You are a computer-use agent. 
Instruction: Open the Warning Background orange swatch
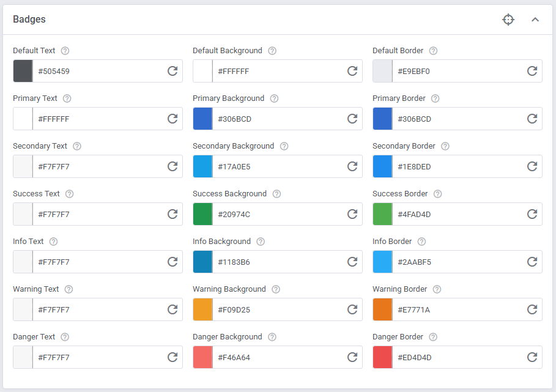[202, 309]
